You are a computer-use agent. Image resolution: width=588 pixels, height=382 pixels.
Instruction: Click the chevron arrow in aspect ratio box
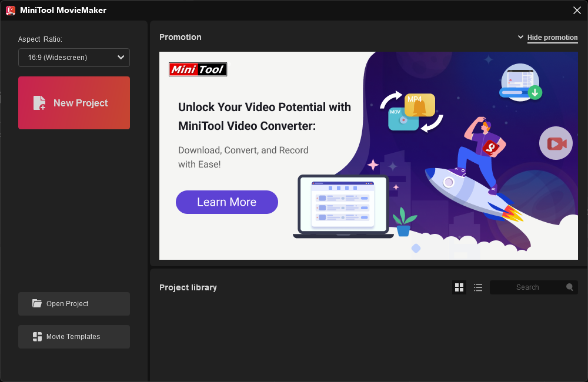121,58
